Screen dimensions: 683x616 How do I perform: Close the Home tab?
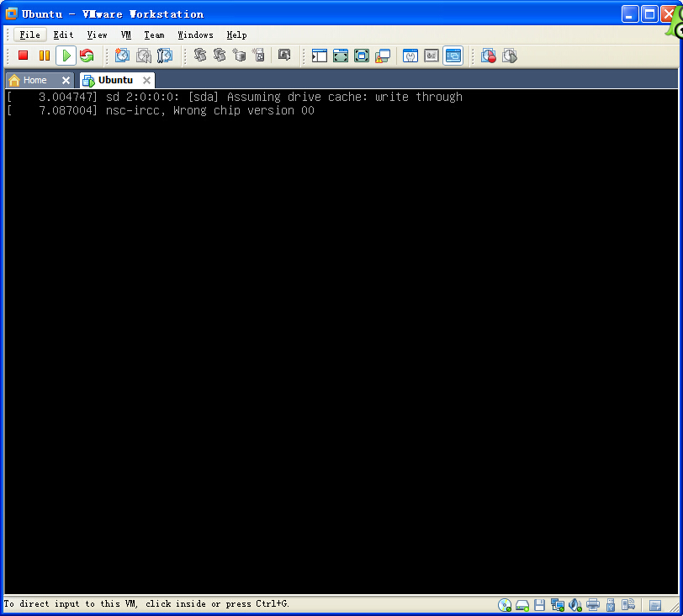coord(66,80)
